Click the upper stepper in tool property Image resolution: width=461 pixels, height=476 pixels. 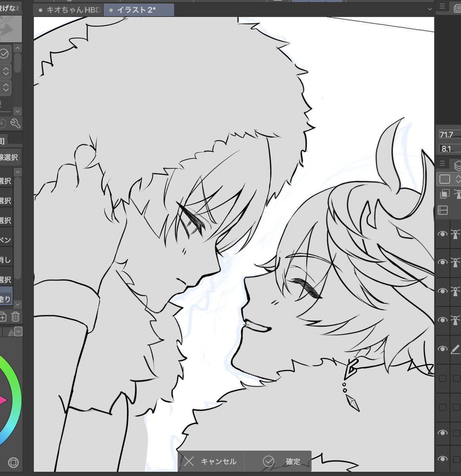click(6, 71)
